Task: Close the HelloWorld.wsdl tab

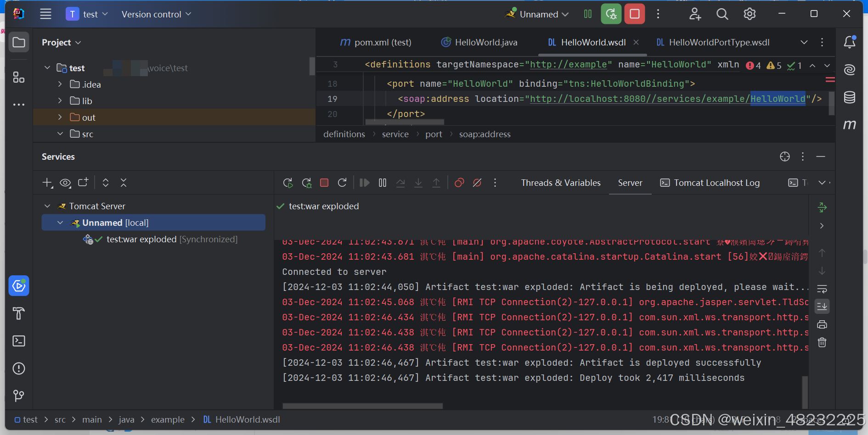Action: 636,42
